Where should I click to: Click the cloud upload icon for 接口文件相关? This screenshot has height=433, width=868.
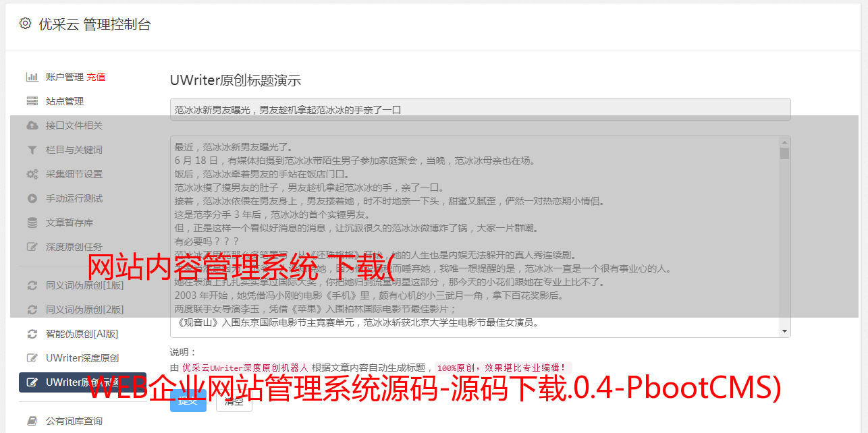pyautogui.click(x=32, y=125)
